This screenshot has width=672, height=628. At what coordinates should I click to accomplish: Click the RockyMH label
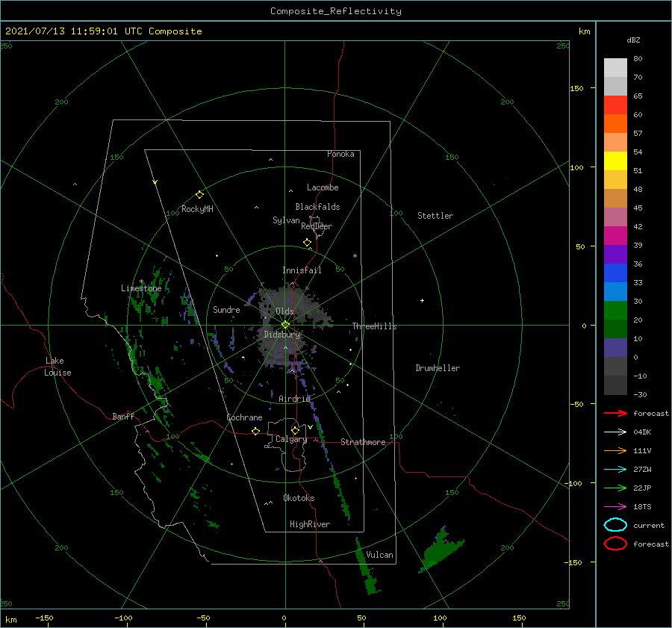pyautogui.click(x=197, y=209)
